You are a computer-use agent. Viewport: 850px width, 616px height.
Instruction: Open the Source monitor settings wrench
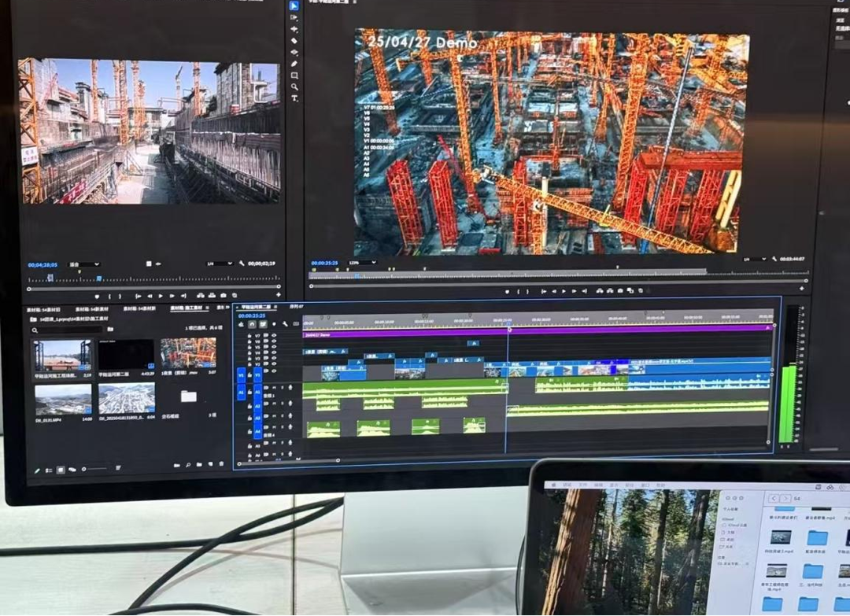[242, 264]
